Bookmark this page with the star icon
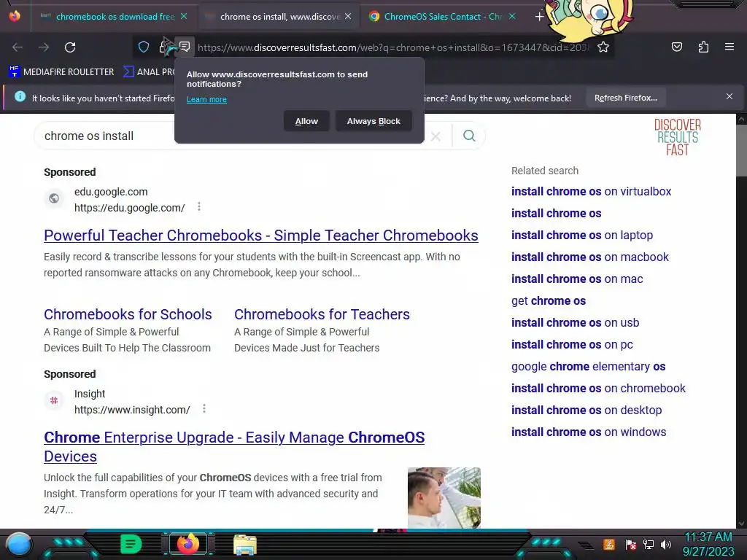Image resolution: width=747 pixels, height=560 pixels. point(603,47)
